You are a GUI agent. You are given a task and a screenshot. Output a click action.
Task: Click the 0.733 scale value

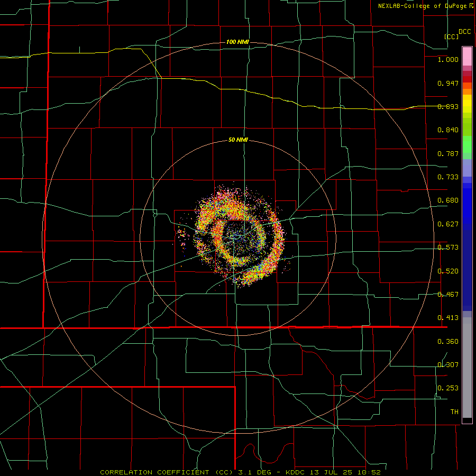(448, 177)
